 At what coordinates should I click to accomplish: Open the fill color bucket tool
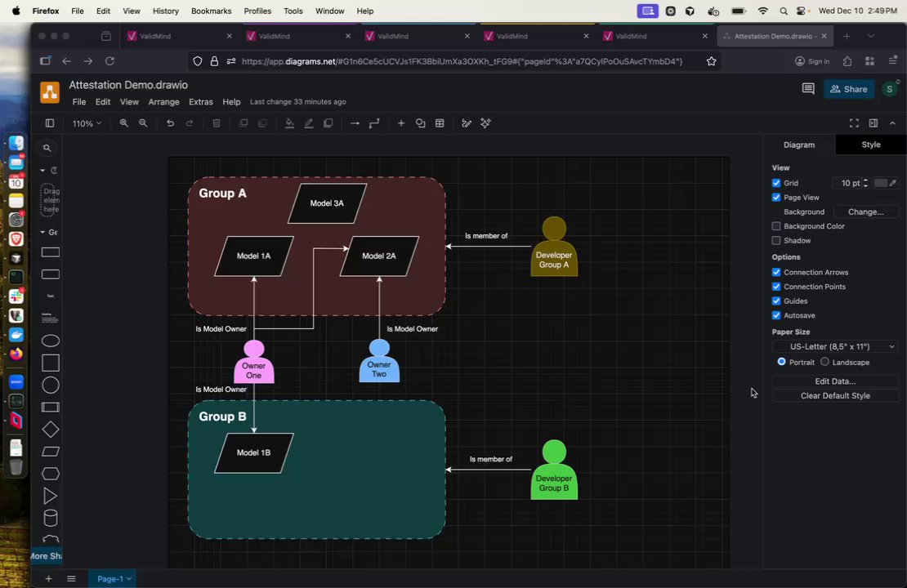(289, 123)
